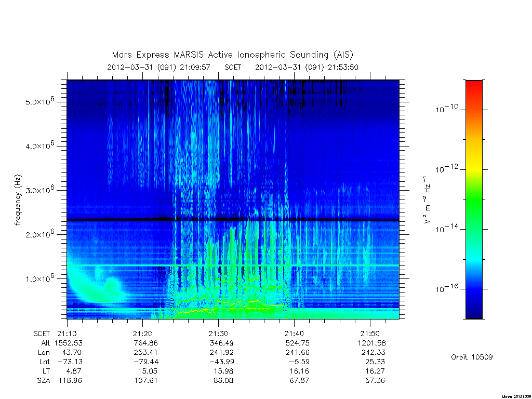Click the 10⁻¹⁴ colorbar tick label
Image resolution: width=532 pixels, height=399 pixels.
point(447,229)
